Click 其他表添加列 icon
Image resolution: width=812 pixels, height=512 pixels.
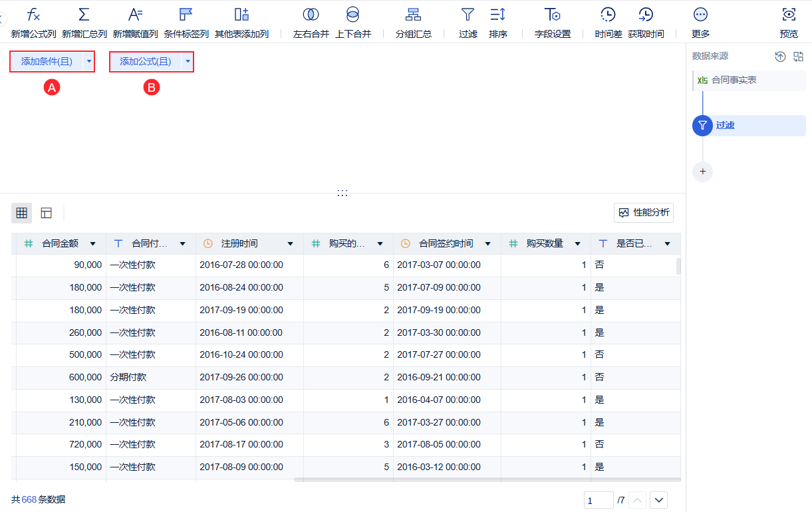coord(241,15)
